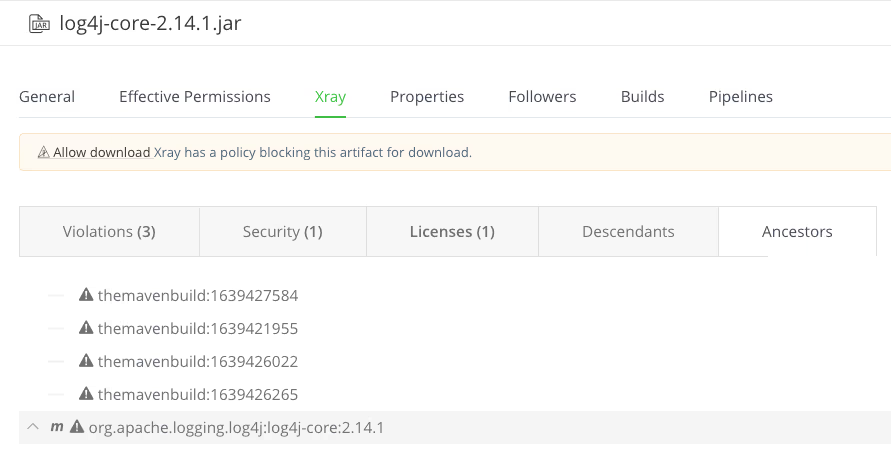The width and height of the screenshot is (891, 449).
Task: Click warning icon beside themavenbuild:1639427584
Action: pyautogui.click(x=86, y=294)
